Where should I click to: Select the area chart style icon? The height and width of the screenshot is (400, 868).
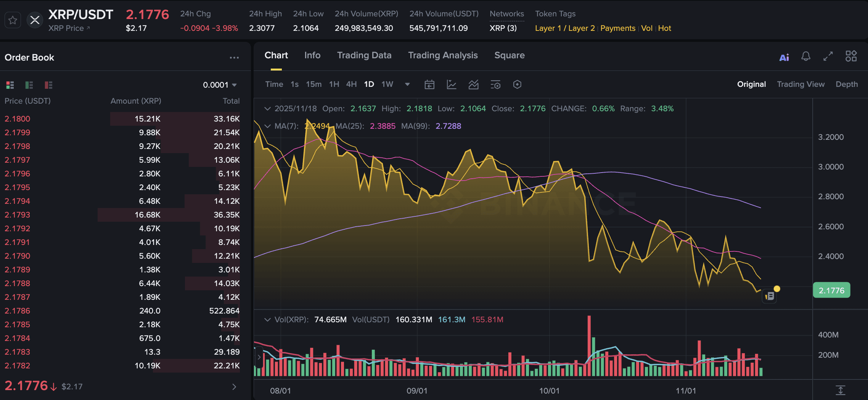pos(474,85)
